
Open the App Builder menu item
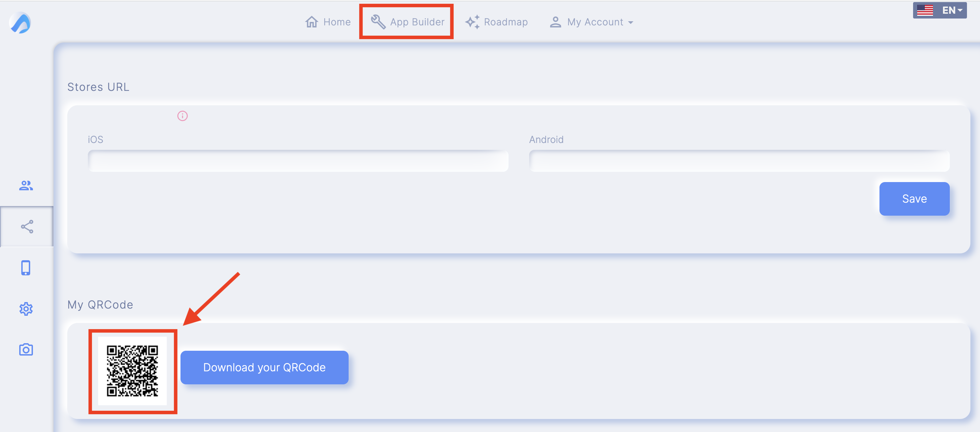[407, 22]
